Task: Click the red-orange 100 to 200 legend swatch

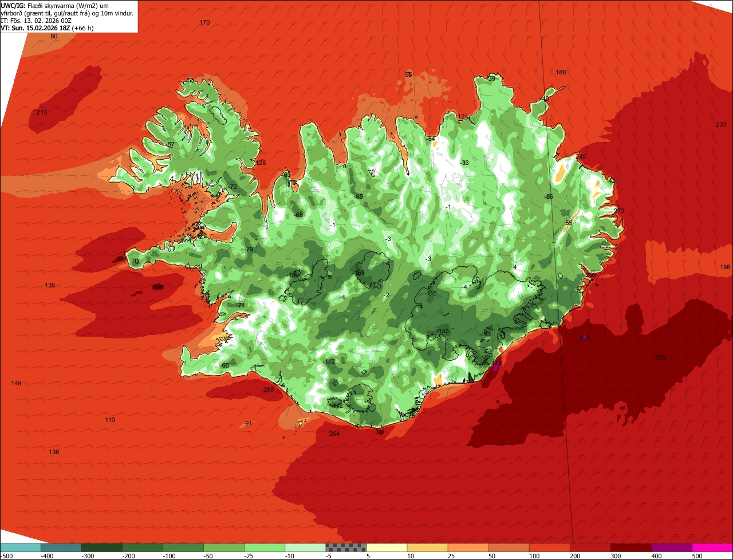Action: pos(550,547)
